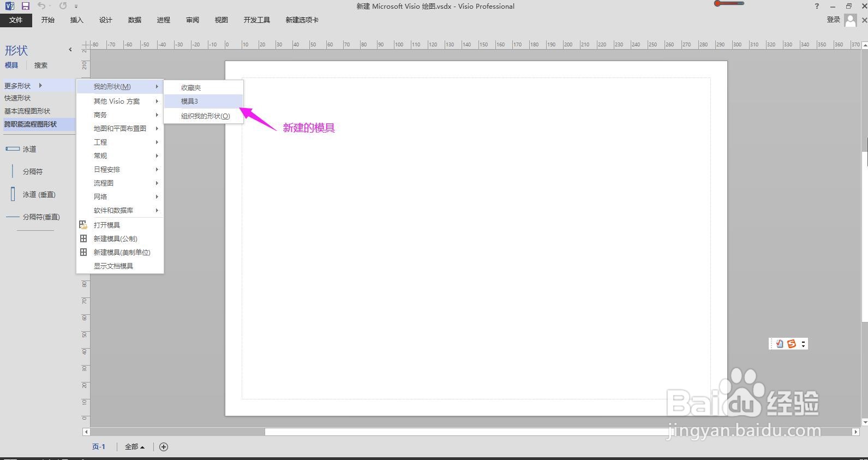The height and width of the screenshot is (460, 868).
Task: Switch to the 数据 ribbon tab
Action: (x=135, y=20)
